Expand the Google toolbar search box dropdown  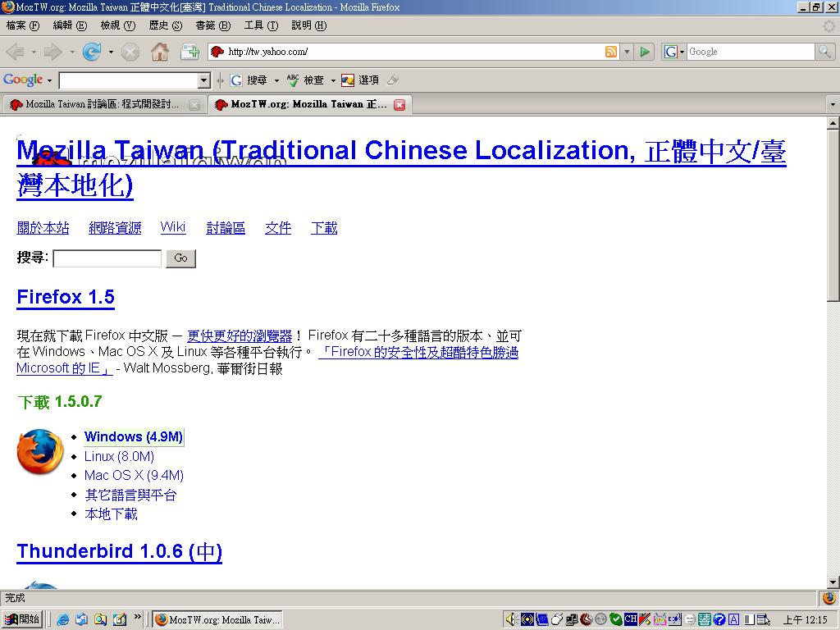tap(203, 81)
